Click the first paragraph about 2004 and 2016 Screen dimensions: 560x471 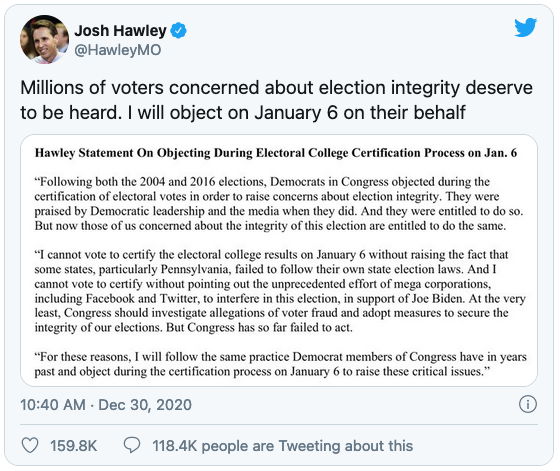[279, 204]
